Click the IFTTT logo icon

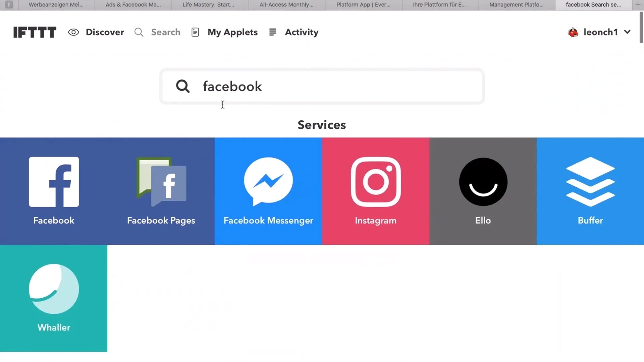(35, 32)
